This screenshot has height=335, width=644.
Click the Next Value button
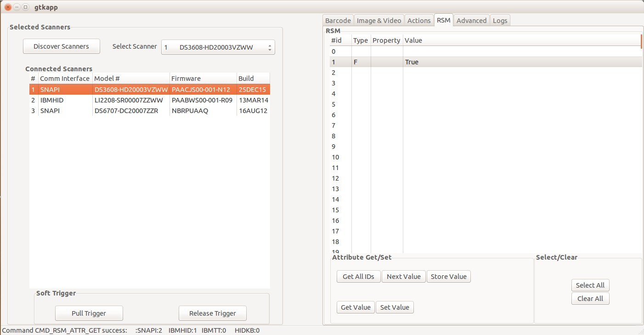[x=403, y=277]
